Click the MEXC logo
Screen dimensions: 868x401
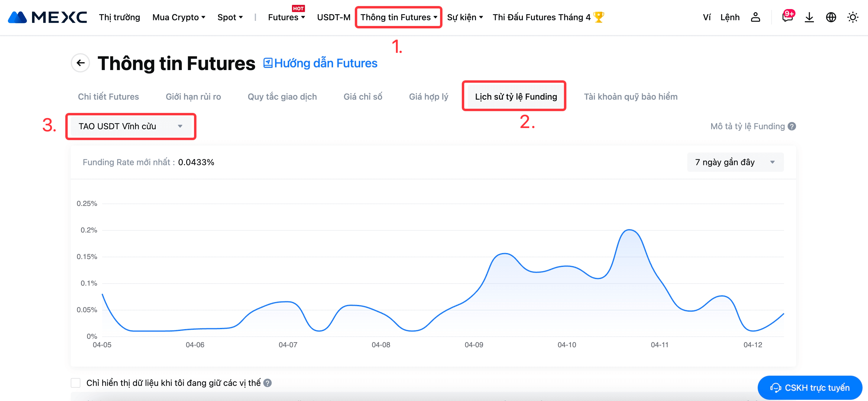click(47, 17)
